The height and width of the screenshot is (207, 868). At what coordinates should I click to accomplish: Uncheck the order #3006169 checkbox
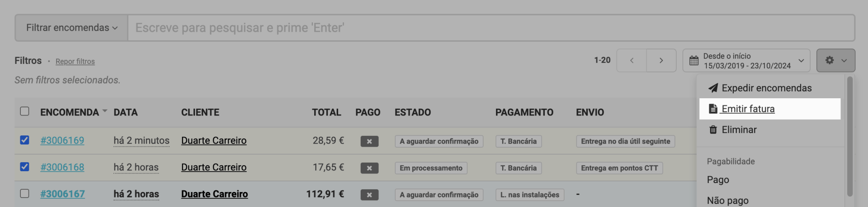pos(24,140)
